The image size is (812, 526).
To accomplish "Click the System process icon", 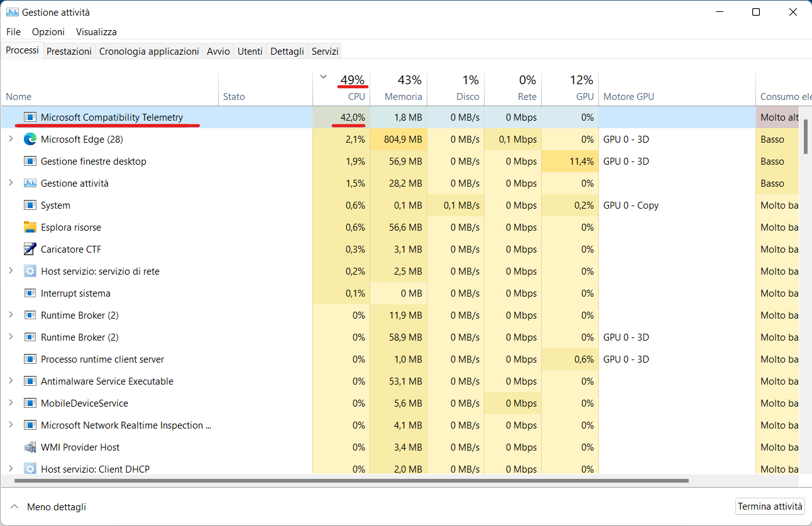I will tap(30, 205).
